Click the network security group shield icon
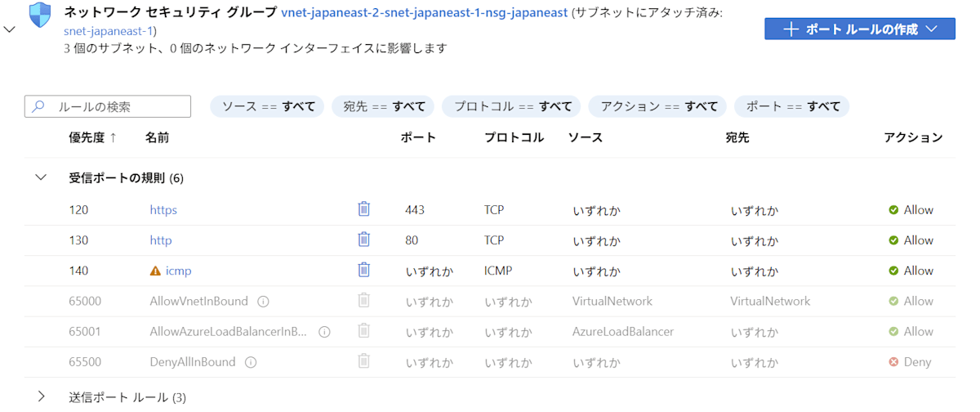980x412 pixels. point(39,15)
